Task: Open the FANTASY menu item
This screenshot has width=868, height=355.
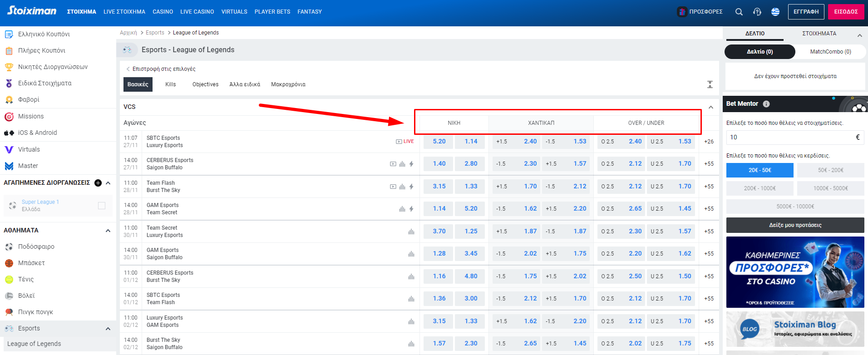Action: pyautogui.click(x=310, y=12)
